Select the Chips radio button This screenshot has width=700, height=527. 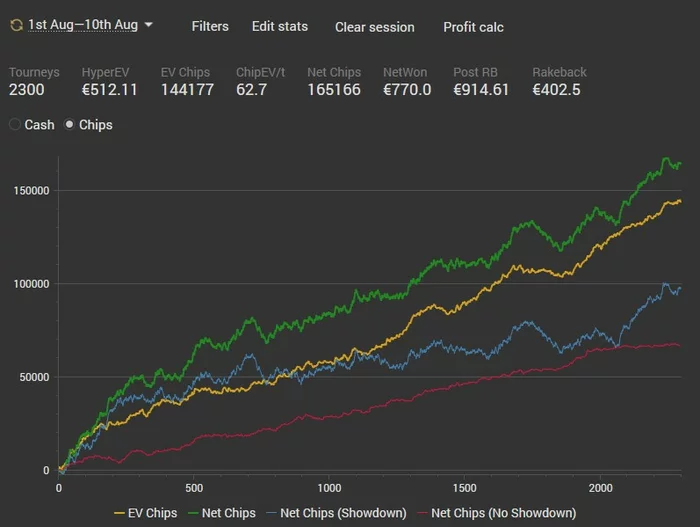pyautogui.click(x=70, y=125)
